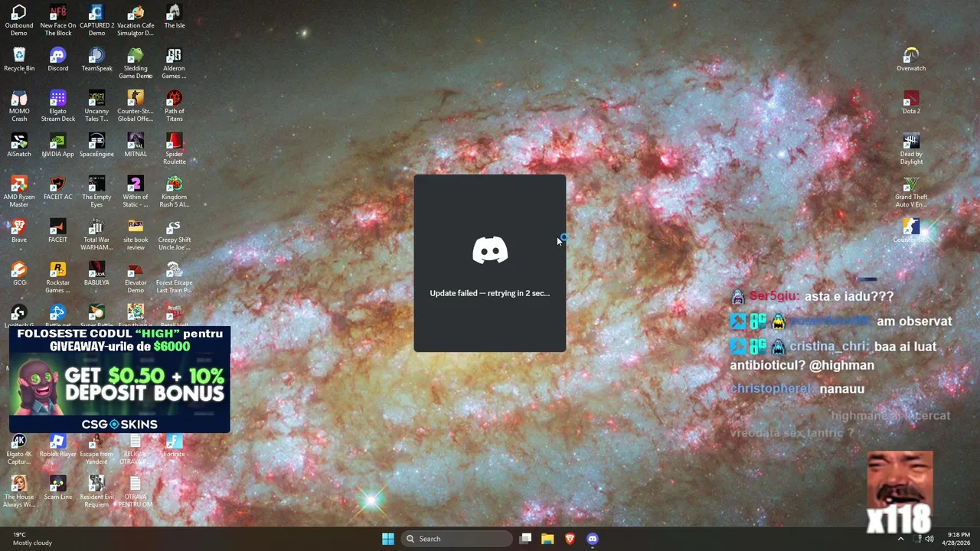Launch Brave from the taskbar
Image resolution: width=980 pixels, height=551 pixels.
(x=570, y=539)
